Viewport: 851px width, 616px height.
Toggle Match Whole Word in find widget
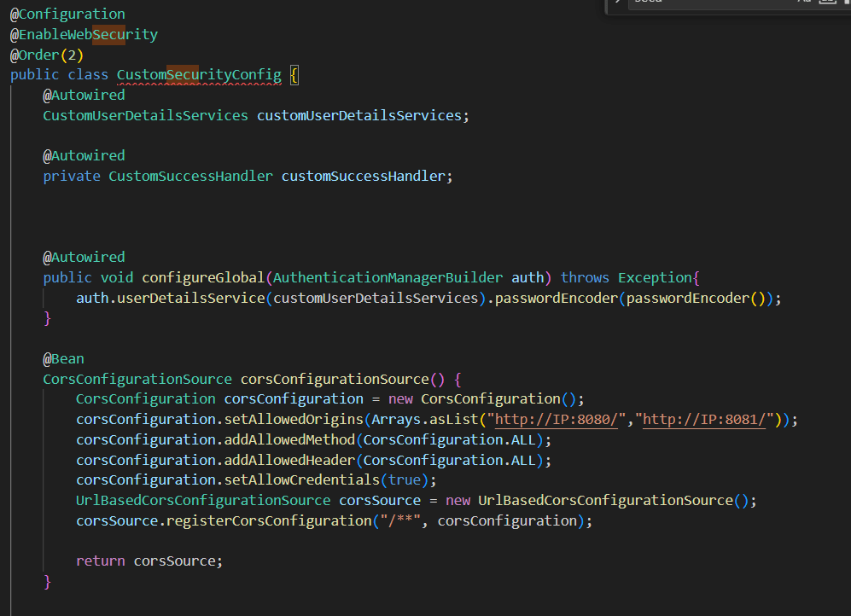click(x=825, y=3)
